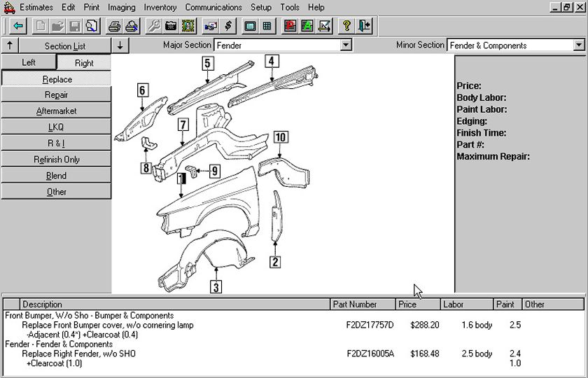Click the Part Number column header
588x378 pixels.
pos(363,304)
